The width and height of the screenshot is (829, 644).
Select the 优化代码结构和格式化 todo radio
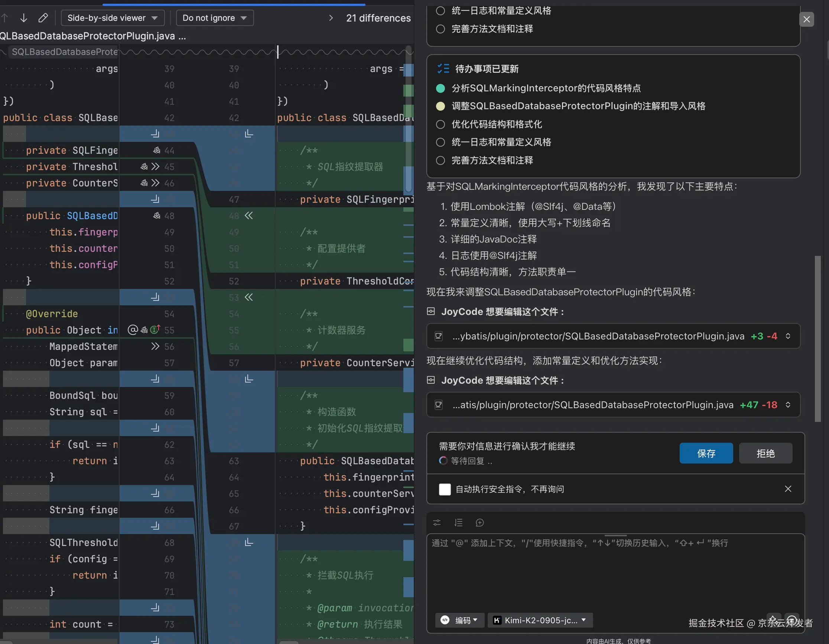pyautogui.click(x=440, y=124)
